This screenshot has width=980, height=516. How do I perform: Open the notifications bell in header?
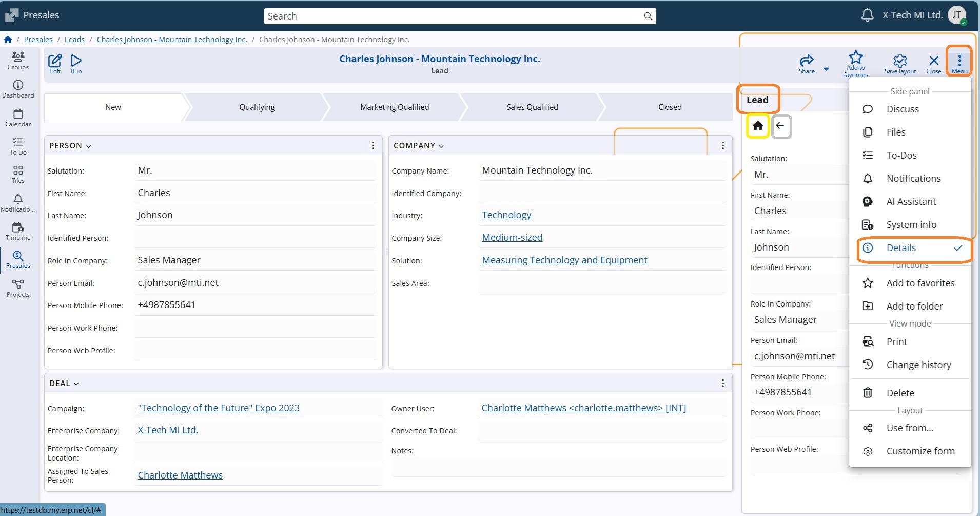click(x=867, y=15)
